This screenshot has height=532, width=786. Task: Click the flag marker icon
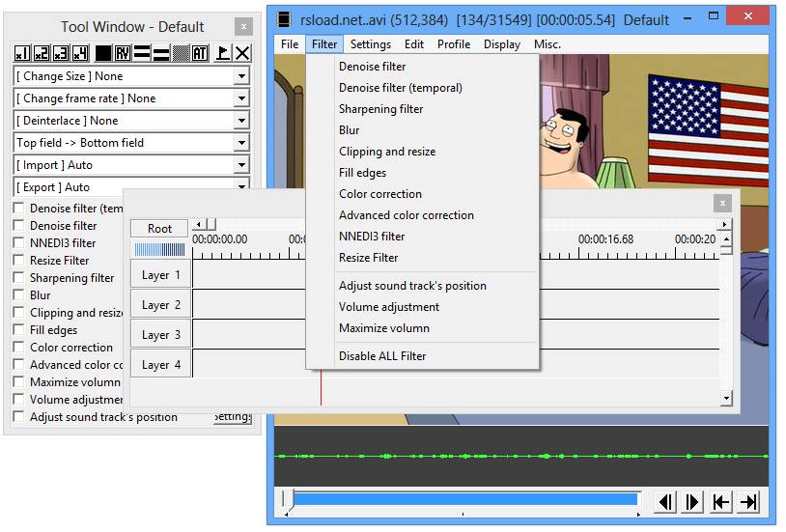tap(222, 53)
